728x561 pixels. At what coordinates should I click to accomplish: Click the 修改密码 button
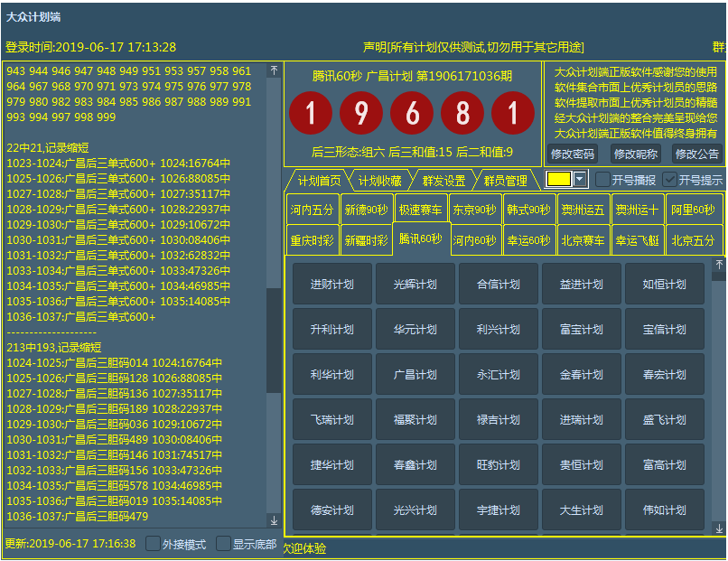point(572,154)
